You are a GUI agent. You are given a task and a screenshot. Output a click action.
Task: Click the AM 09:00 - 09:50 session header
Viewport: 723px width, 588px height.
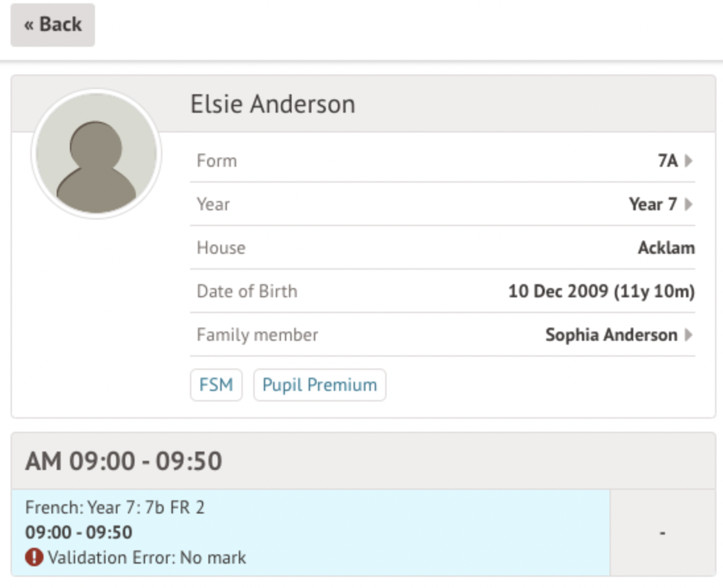point(124,461)
